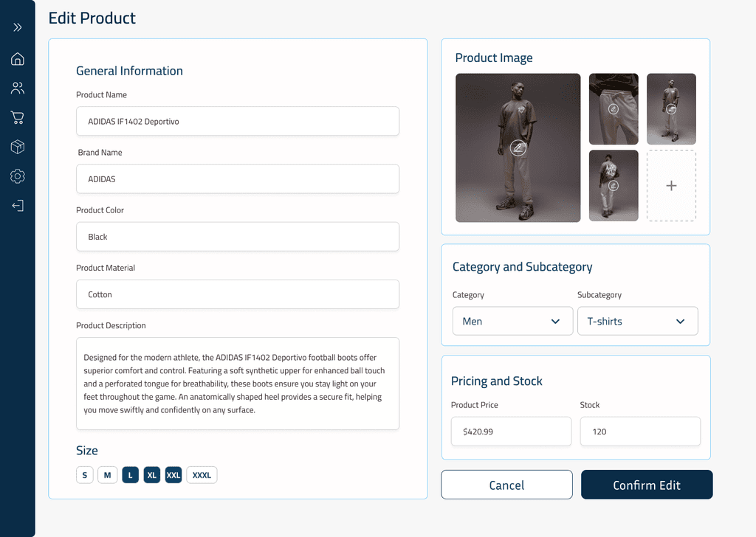Click the Product Name input field
The height and width of the screenshot is (537, 756).
tap(238, 121)
